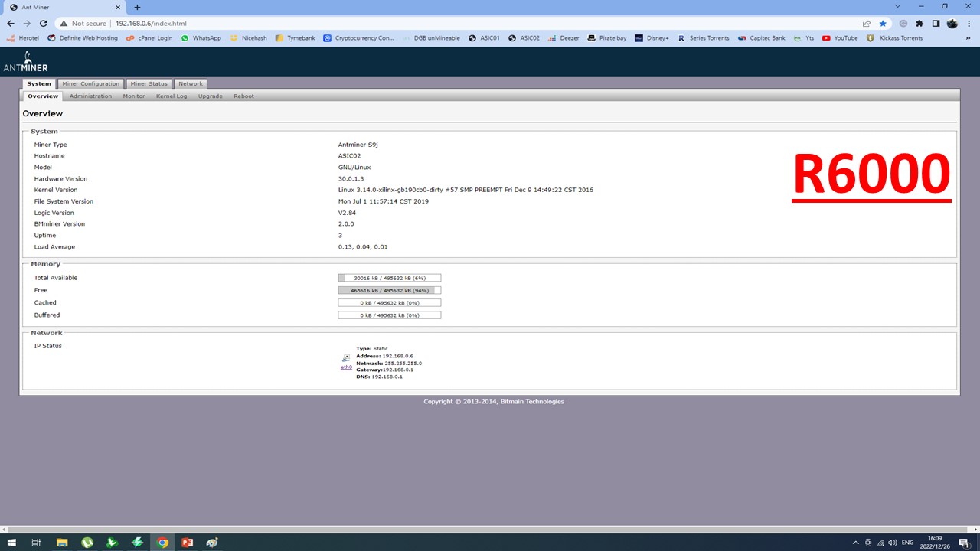
Task: Click the share page icon in address bar
Action: [867, 24]
